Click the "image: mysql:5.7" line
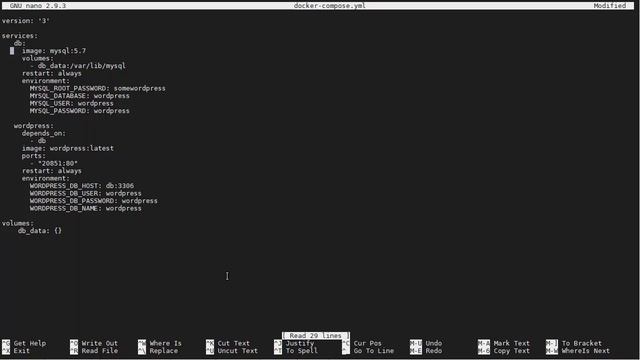 (54, 51)
